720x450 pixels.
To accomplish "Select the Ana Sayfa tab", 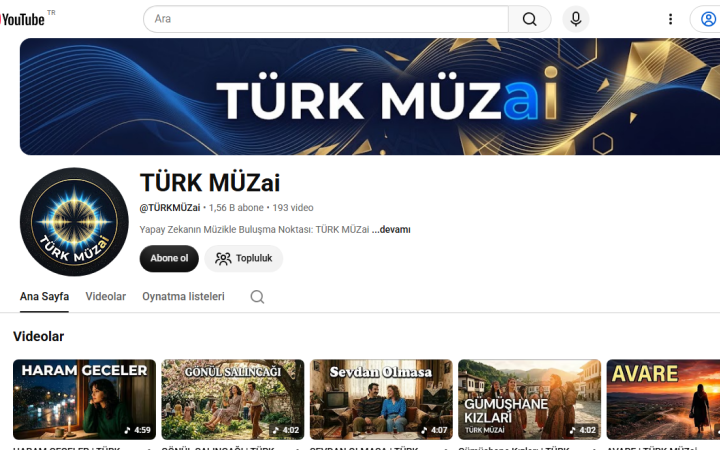I will point(44,297).
